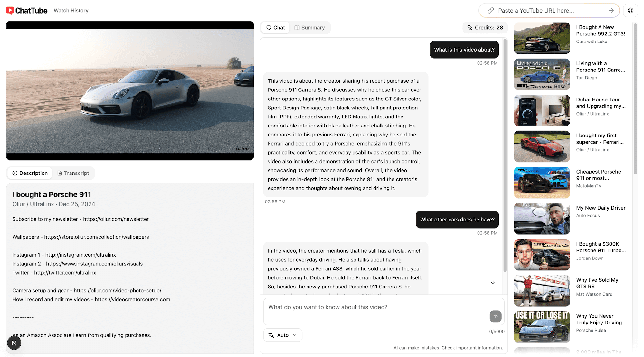Open the oliur.com newsletter link

pos(116,219)
